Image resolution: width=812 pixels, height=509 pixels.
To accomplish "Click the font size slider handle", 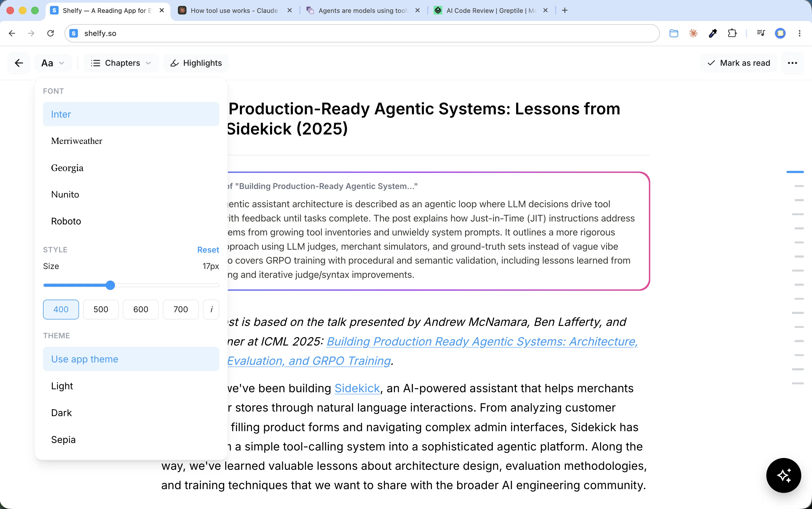I will (110, 285).
